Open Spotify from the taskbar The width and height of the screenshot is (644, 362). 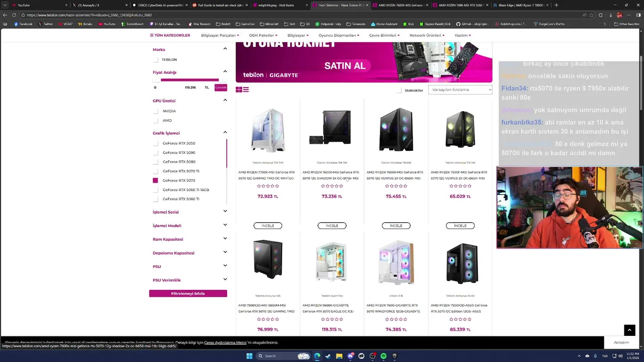point(383,356)
